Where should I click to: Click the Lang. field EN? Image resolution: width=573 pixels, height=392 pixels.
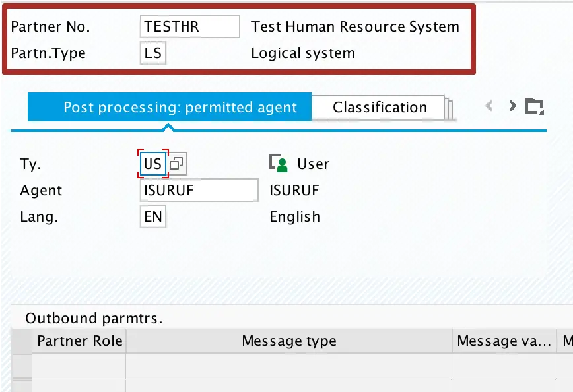(x=153, y=216)
